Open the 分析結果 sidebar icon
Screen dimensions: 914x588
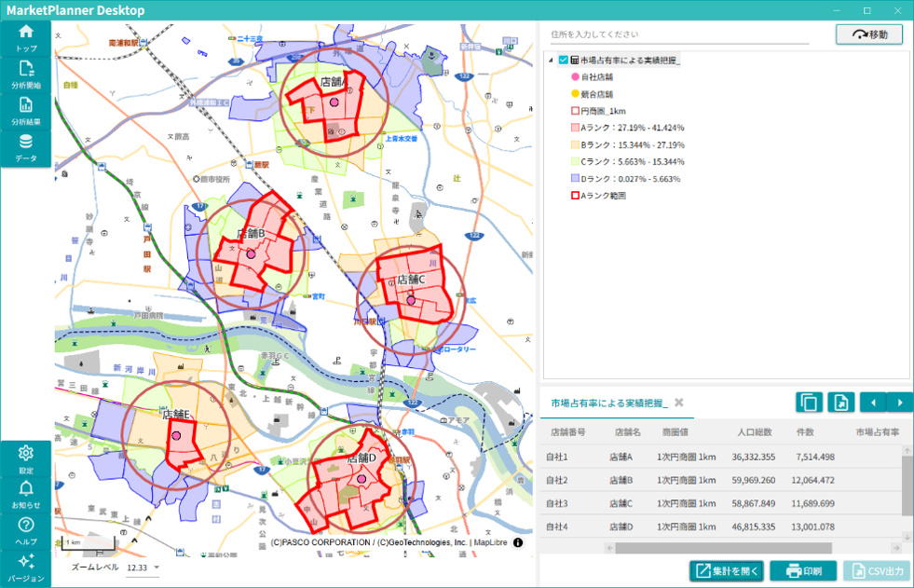[x=26, y=111]
